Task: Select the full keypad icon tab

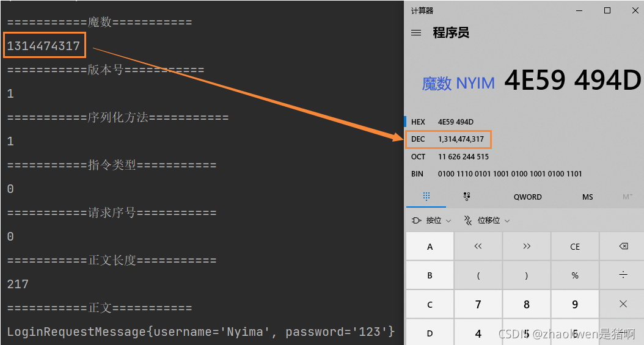Action: tap(426, 197)
